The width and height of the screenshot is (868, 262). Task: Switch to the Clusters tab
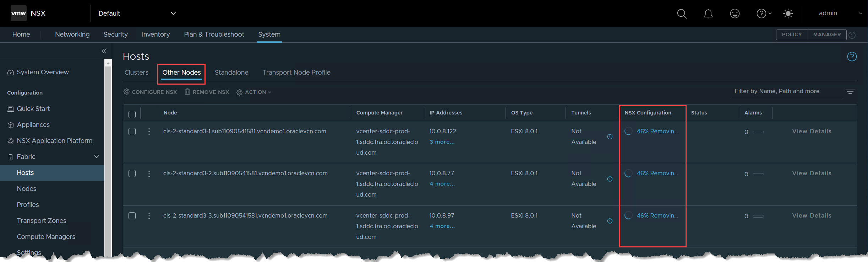[136, 73]
